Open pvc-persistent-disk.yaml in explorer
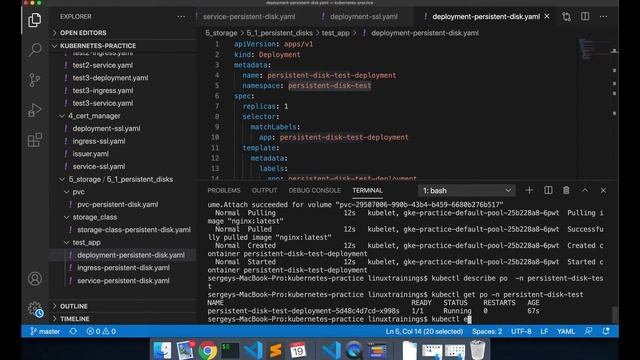The width and height of the screenshot is (640, 360). (118, 204)
